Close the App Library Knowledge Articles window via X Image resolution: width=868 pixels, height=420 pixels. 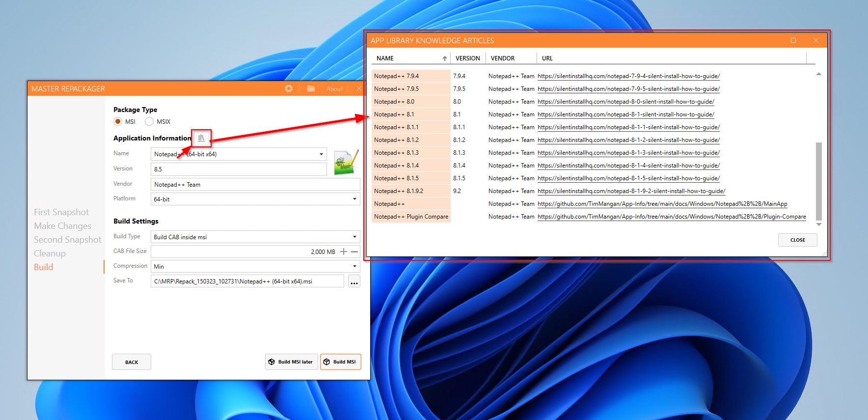816,40
